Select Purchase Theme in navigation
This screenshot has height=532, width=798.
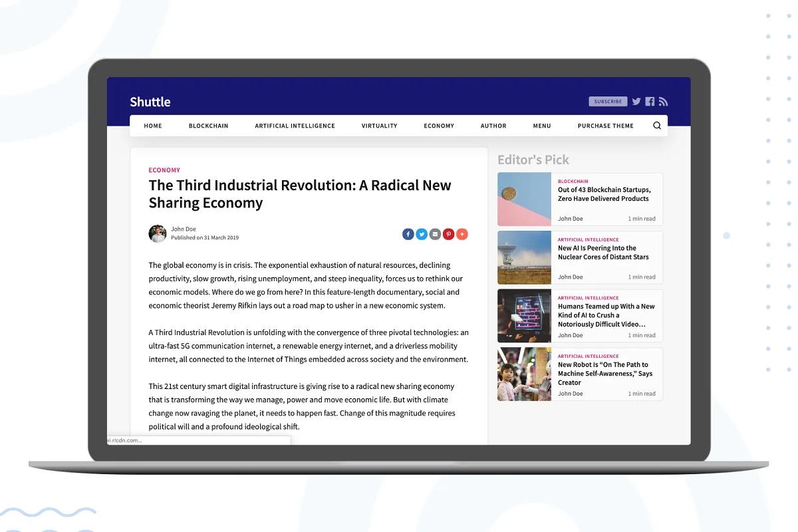605,126
